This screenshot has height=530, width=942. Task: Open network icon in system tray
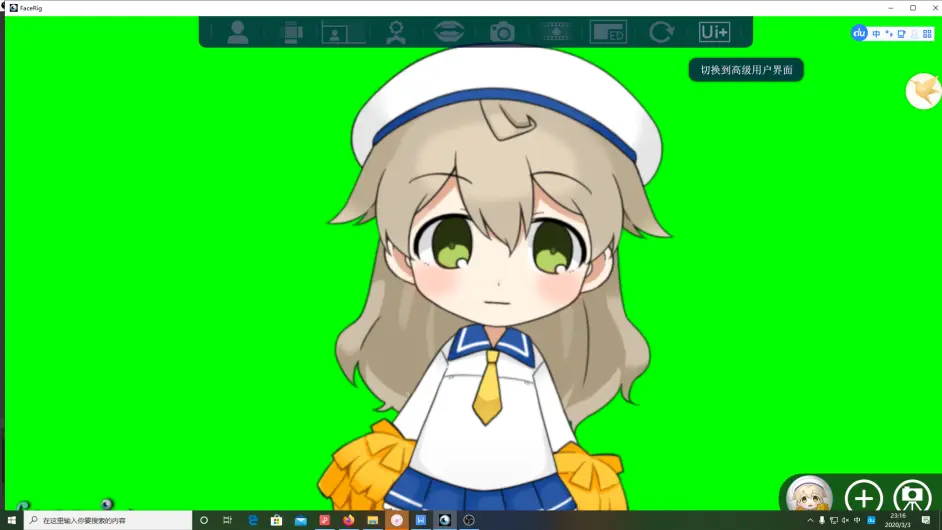(x=833, y=520)
